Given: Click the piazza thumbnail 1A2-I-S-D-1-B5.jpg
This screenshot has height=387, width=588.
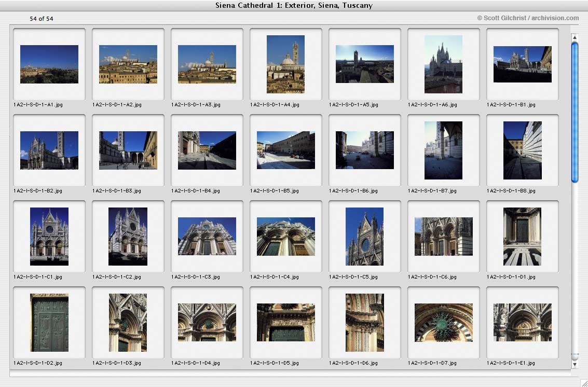Looking at the screenshot, I should tap(286, 150).
